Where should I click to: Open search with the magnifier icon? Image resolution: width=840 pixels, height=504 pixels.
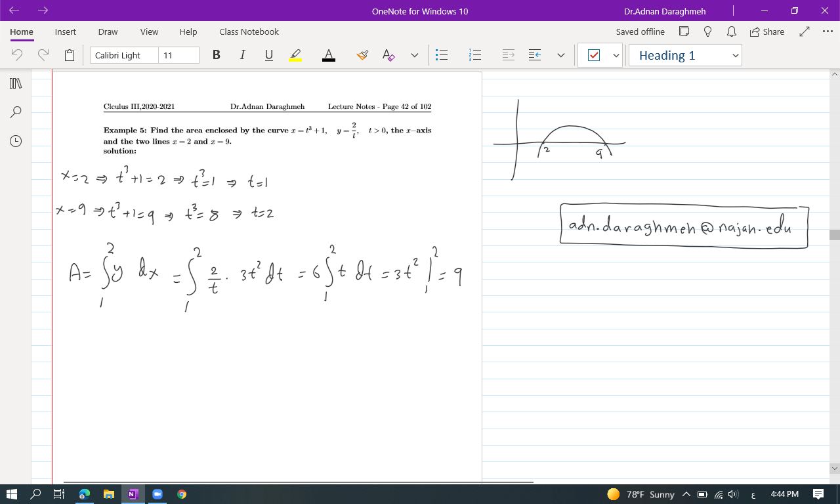[16, 112]
